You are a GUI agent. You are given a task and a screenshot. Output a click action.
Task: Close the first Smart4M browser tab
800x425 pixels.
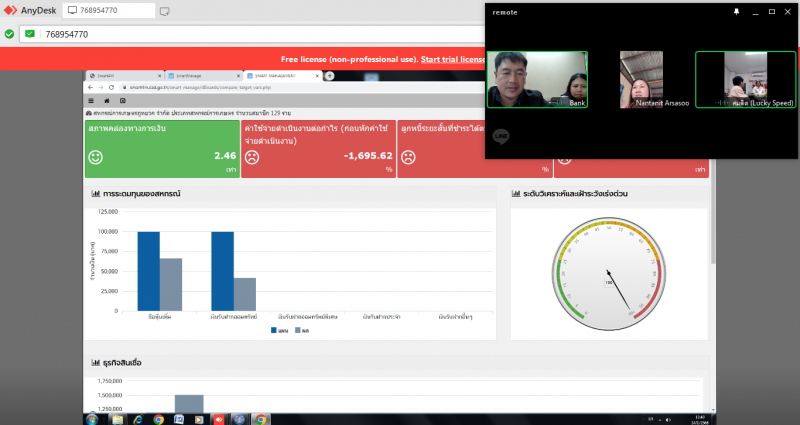160,76
